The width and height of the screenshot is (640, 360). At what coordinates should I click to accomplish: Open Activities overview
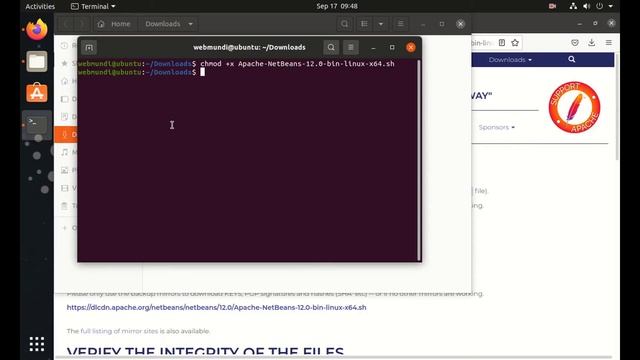tap(40, 7)
